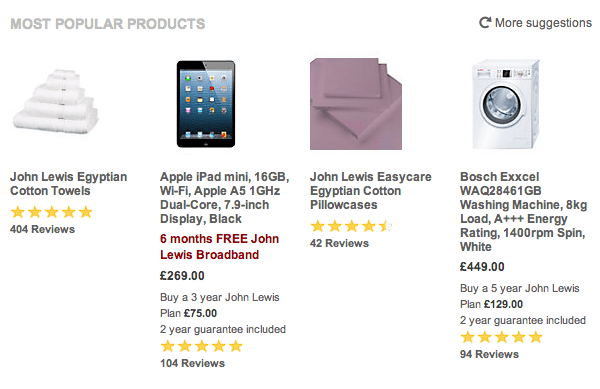Click the towels five-star rating

tap(51, 212)
